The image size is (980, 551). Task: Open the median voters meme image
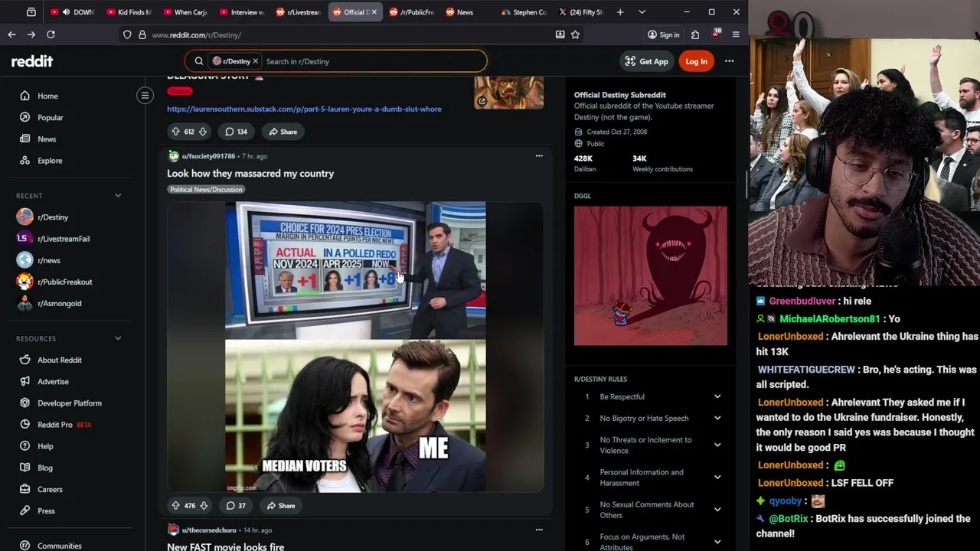coord(355,347)
